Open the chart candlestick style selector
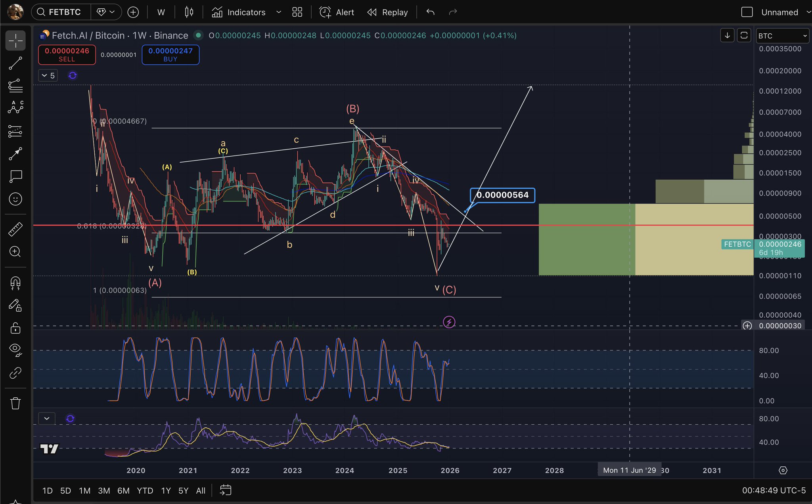The image size is (812, 504). [189, 12]
